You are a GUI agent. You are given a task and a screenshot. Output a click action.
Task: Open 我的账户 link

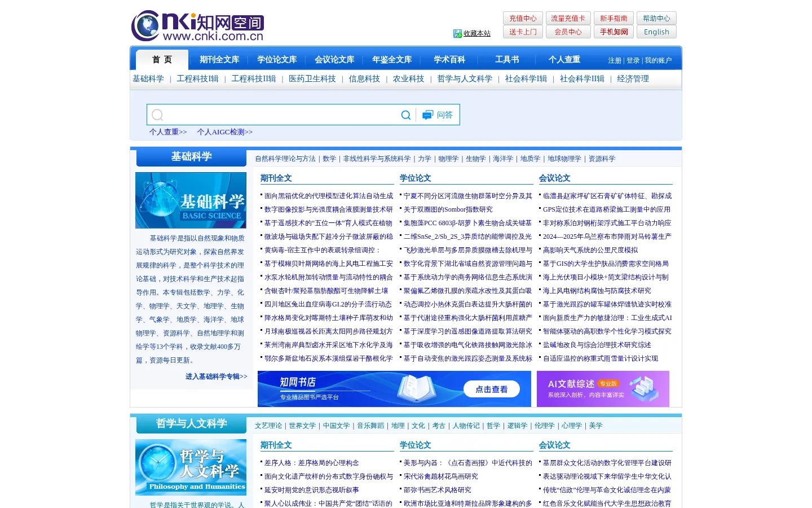click(658, 61)
